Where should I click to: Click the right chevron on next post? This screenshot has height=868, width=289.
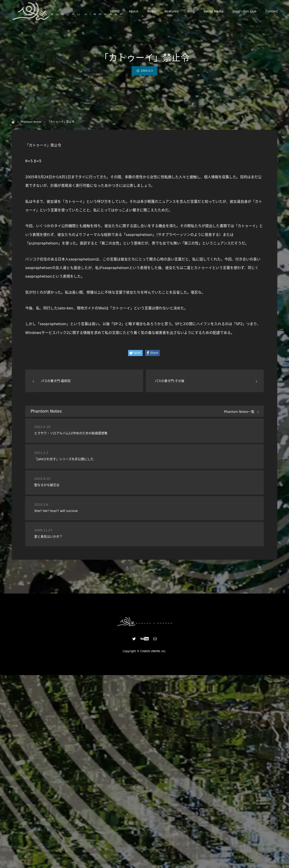pos(256,381)
